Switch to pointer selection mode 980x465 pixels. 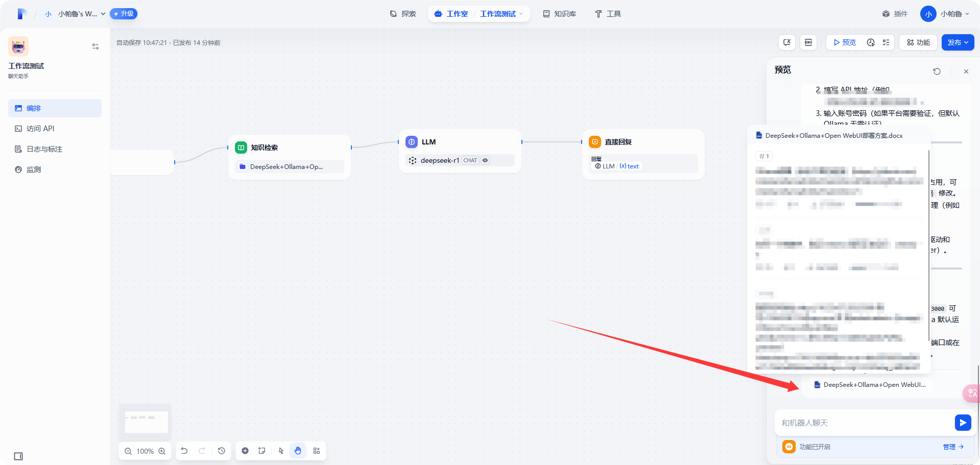click(x=281, y=451)
